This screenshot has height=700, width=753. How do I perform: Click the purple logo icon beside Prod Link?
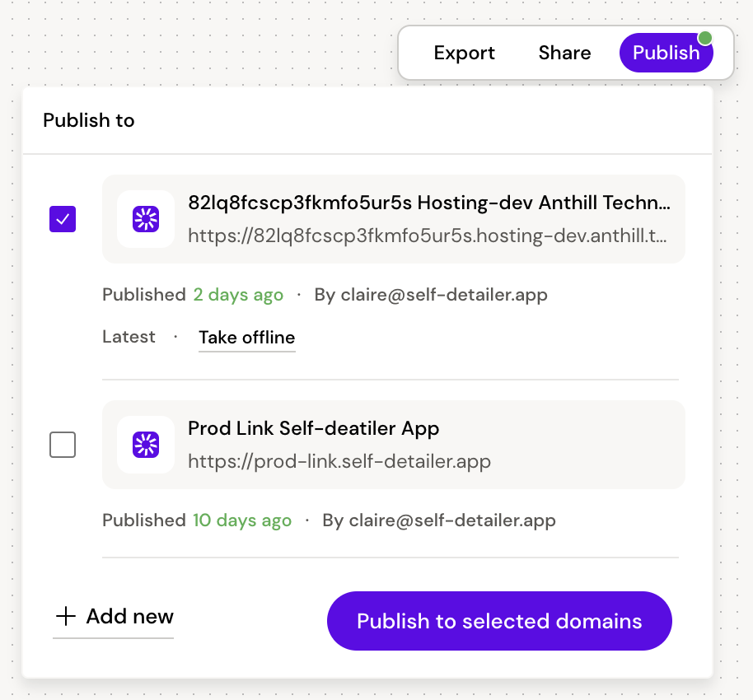[146, 445]
